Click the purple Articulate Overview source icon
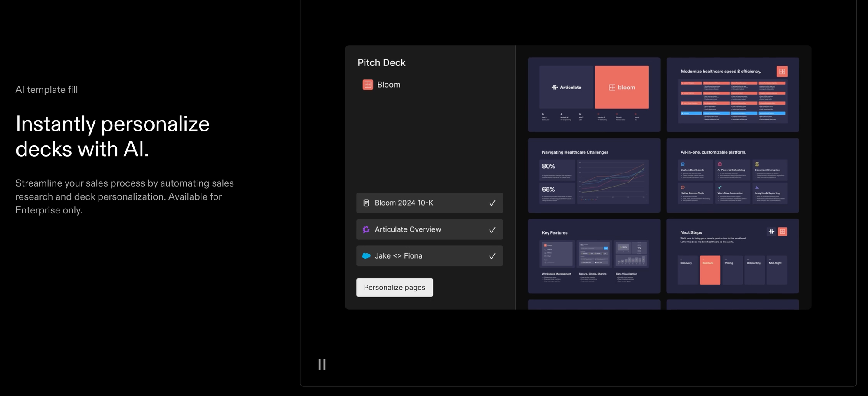This screenshot has height=396, width=868. coord(366,229)
